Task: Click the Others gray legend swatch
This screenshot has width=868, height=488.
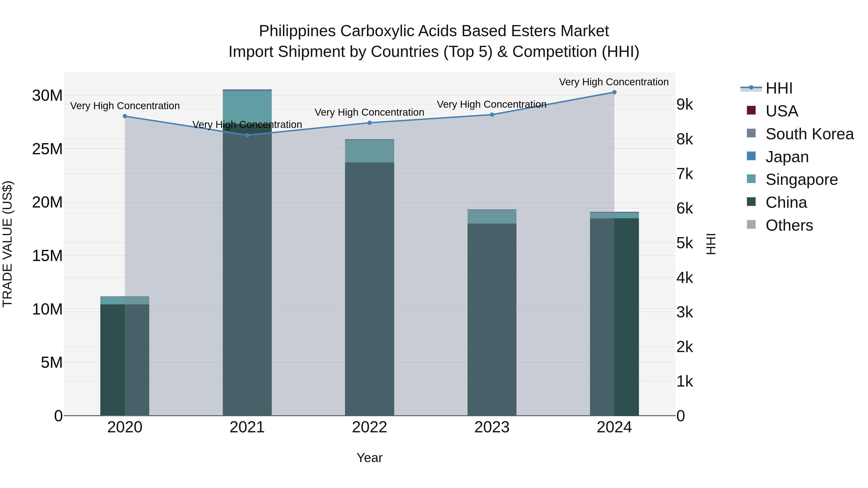Action: point(751,224)
